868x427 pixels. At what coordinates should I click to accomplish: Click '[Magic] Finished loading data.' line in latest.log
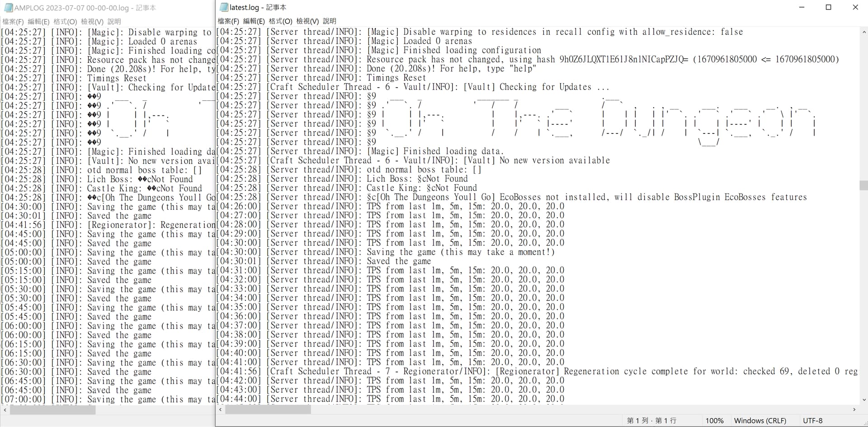click(x=359, y=151)
